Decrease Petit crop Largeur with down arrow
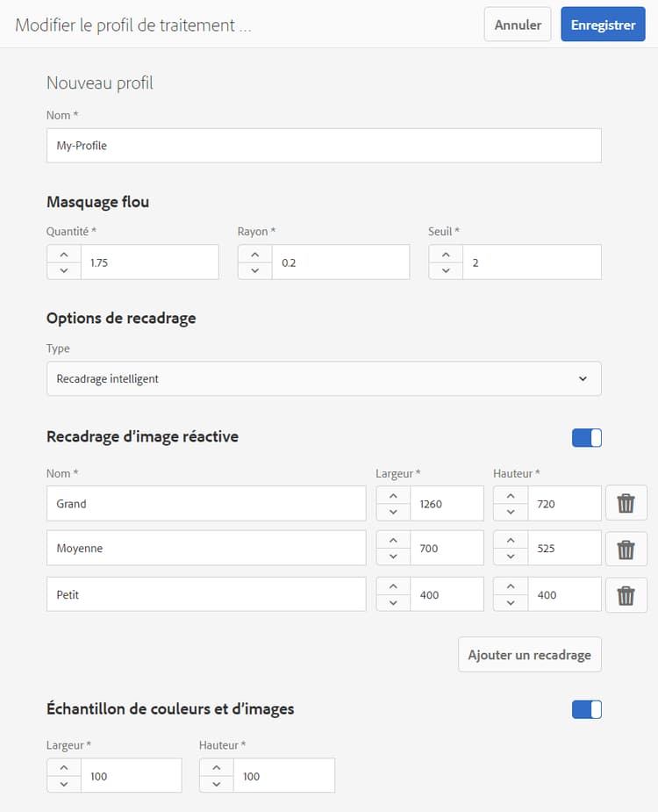 (x=393, y=603)
